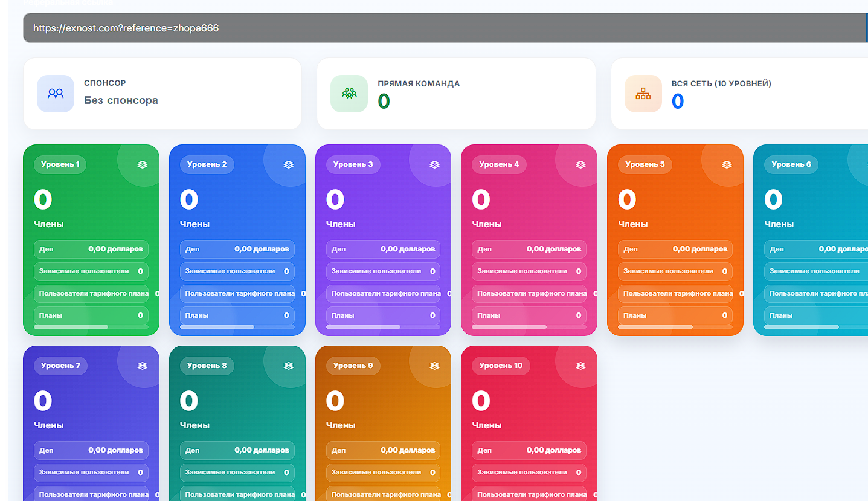Click the "Планы" row in Уровень 6 card
This screenshot has height=501, width=868.
816,315
